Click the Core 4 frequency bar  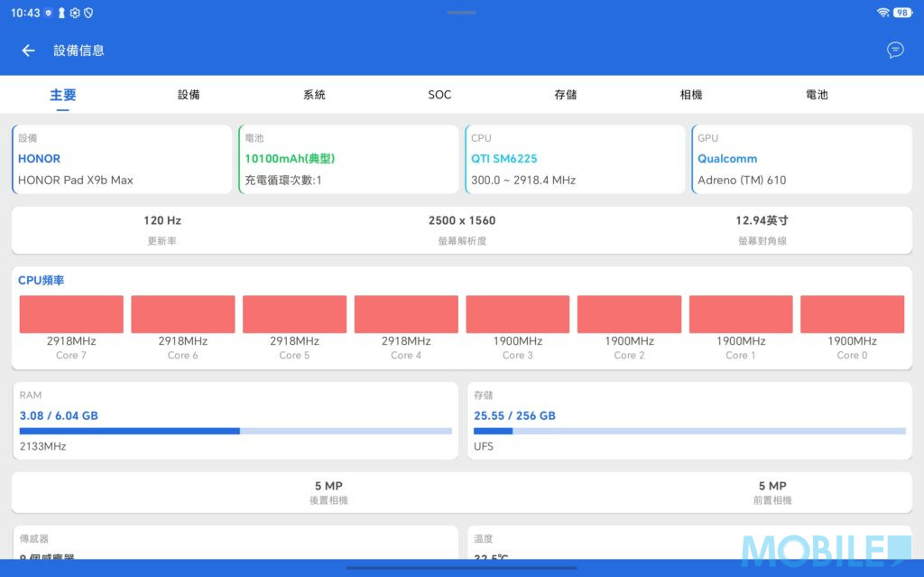pyautogui.click(x=406, y=314)
